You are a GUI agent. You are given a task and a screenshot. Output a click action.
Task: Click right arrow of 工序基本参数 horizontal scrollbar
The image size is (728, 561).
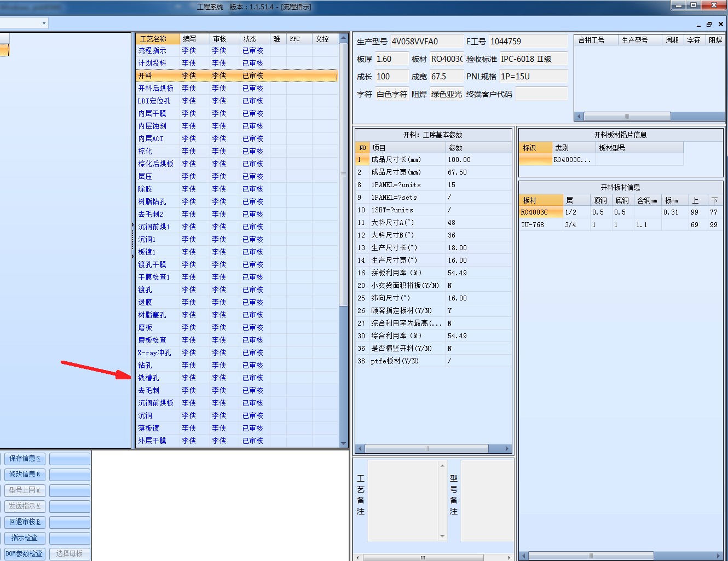pos(507,449)
